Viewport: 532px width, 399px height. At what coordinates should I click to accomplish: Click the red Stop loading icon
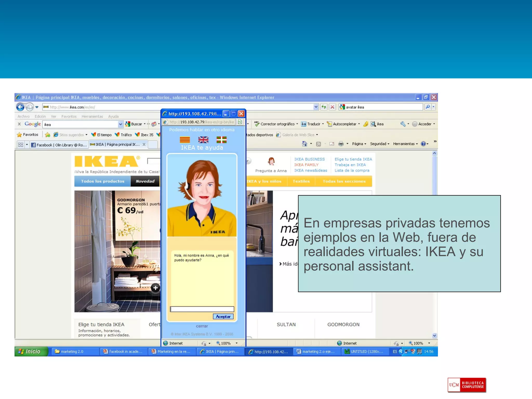[x=332, y=107]
